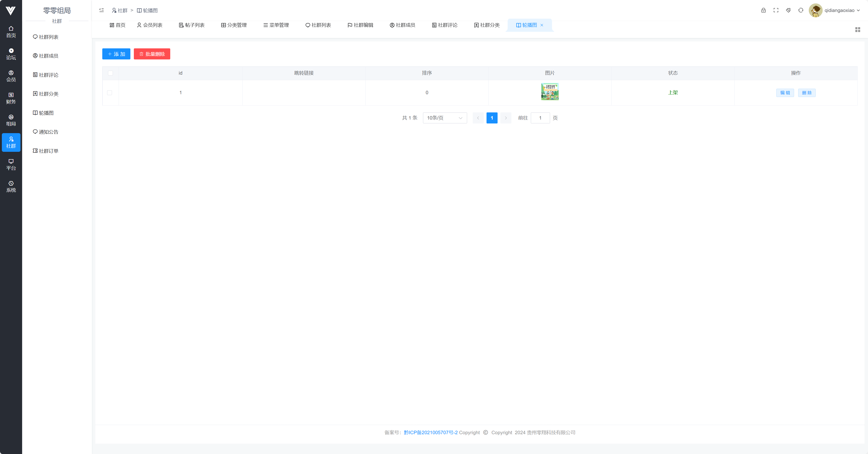Check the row checkbox for id 1
868x454 pixels.
coord(109,93)
